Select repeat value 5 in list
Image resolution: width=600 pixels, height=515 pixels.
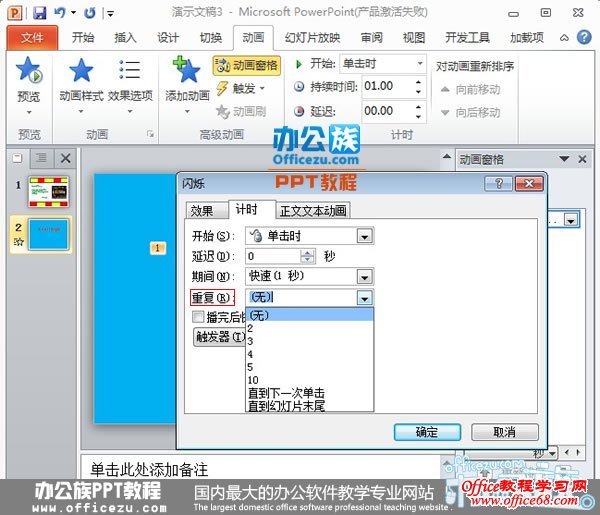309,367
